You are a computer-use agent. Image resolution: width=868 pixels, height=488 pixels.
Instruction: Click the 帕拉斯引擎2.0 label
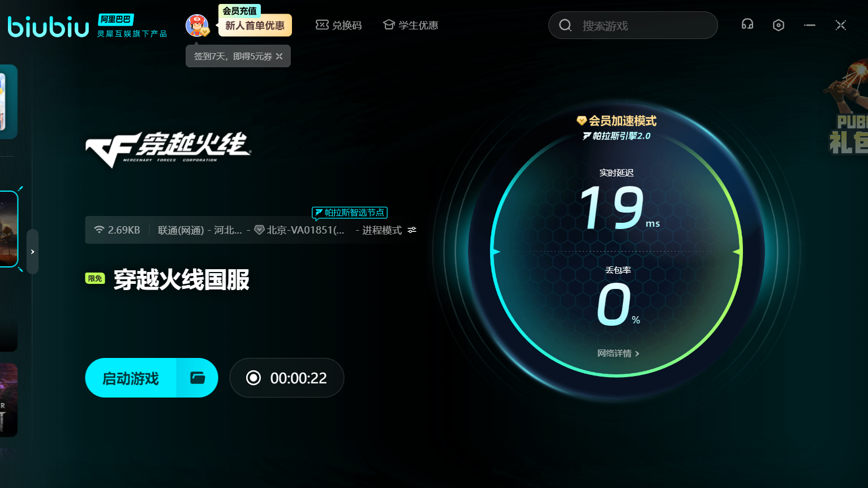coord(617,136)
